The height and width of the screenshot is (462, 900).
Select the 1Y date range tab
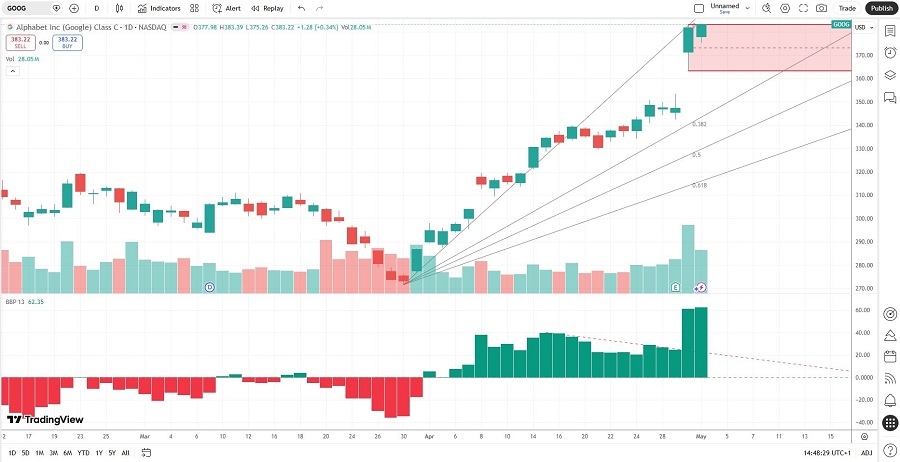pos(99,453)
